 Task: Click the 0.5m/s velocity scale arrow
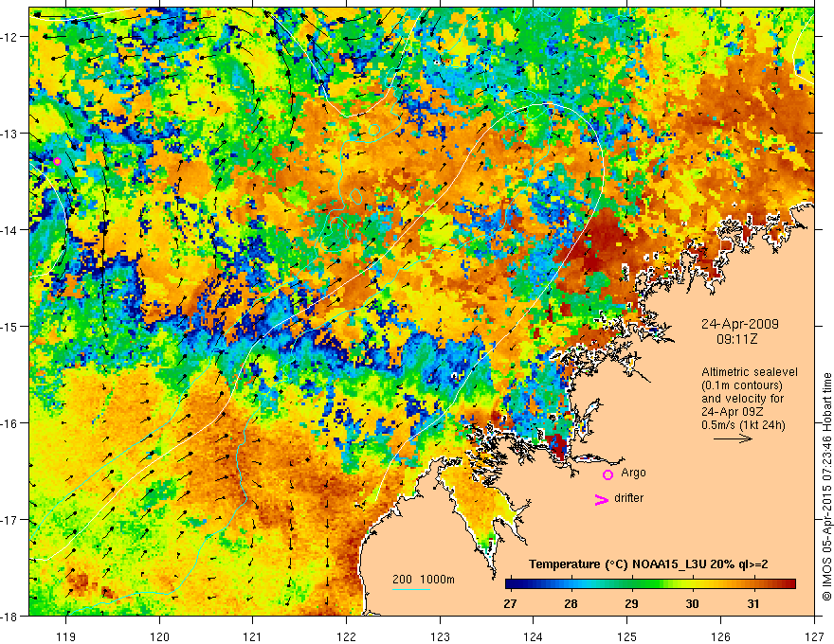click(733, 438)
